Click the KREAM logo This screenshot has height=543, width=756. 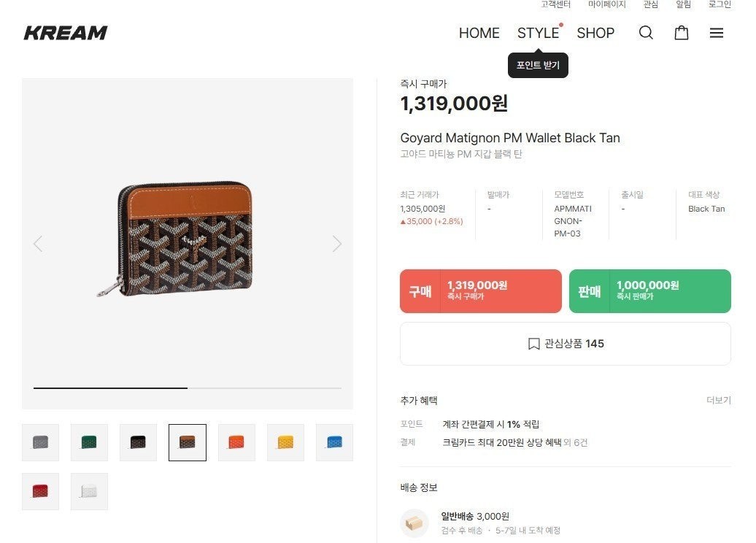point(66,33)
